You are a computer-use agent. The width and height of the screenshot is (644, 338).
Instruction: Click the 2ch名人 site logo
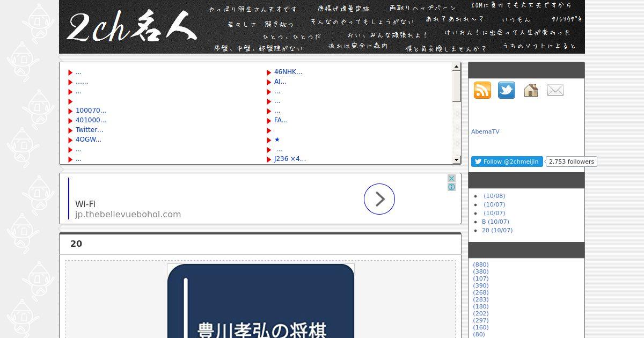131,27
